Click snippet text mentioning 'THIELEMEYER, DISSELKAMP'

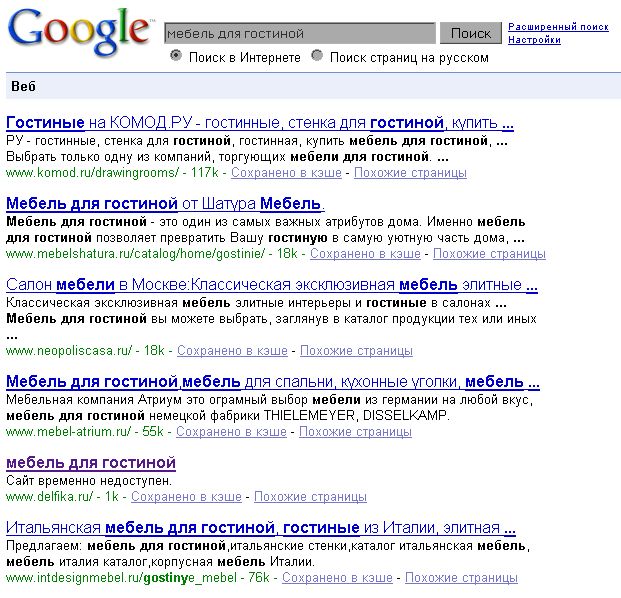[x=228, y=416]
